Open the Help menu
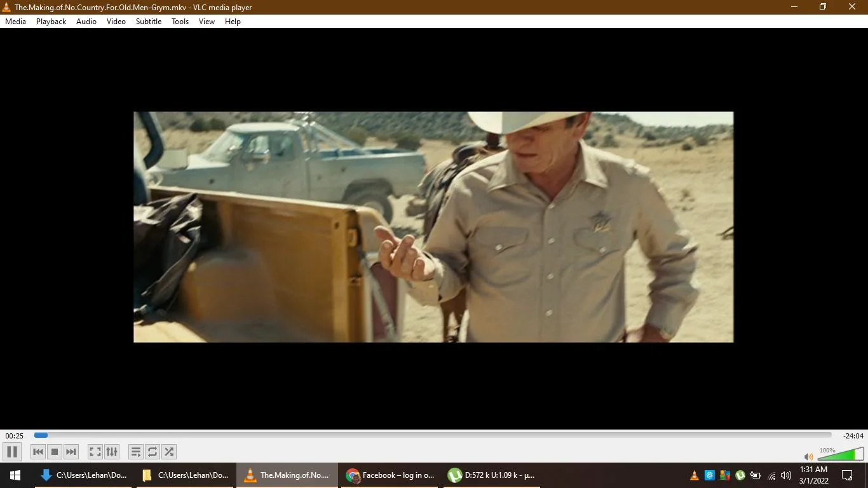Screen dimensions: 868x488 point(233,22)
